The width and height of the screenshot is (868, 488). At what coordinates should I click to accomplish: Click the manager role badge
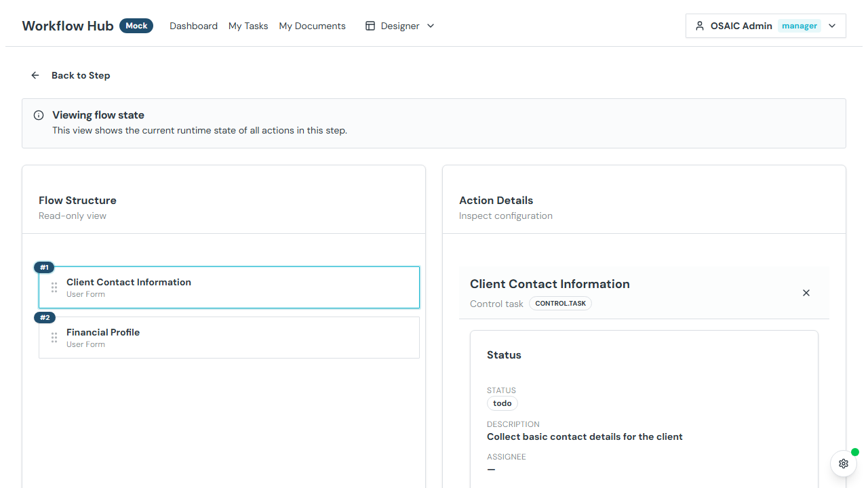pos(800,25)
